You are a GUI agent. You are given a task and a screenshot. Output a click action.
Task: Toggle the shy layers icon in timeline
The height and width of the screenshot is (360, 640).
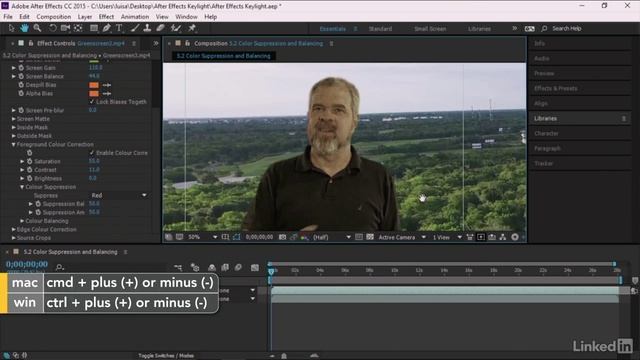(x=211, y=268)
